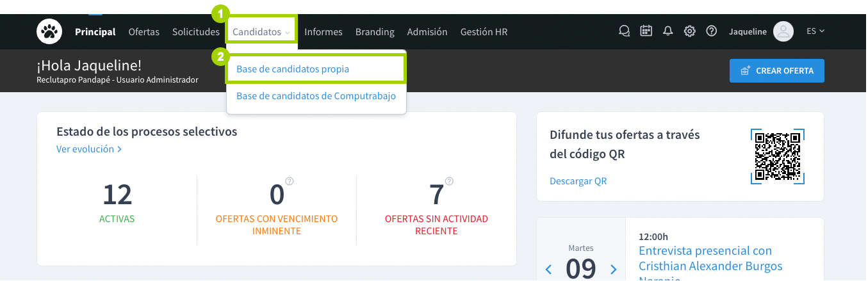This screenshot has width=868, height=281.
Task: Select Base de candidatos propia
Action: click(x=293, y=69)
